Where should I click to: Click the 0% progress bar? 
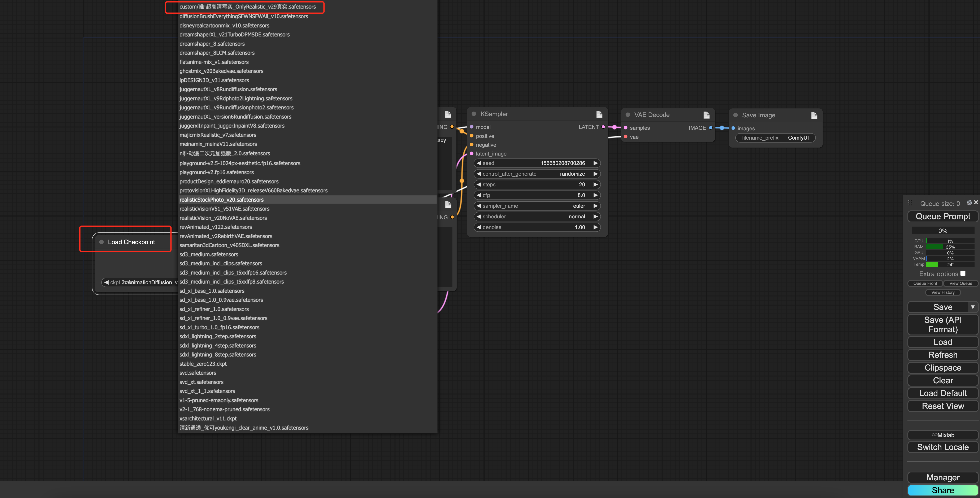pos(943,231)
